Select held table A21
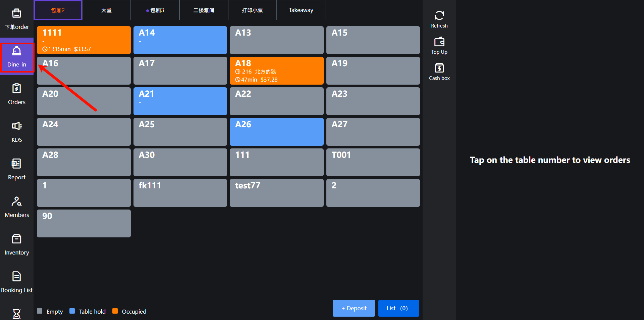 (x=180, y=101)
